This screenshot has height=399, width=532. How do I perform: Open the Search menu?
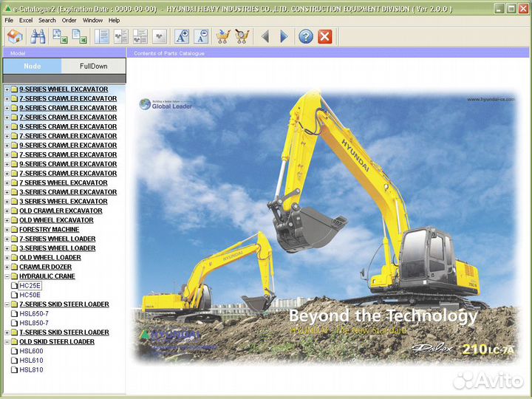click(x=47, y=21)
